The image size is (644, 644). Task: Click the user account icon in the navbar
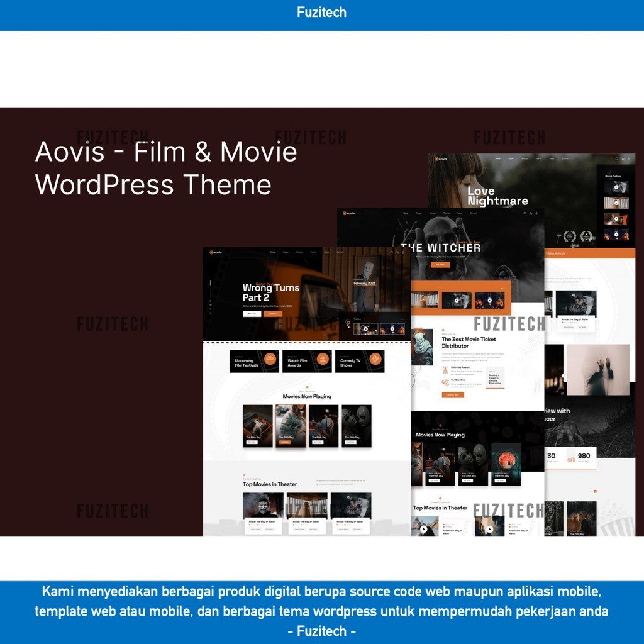tap(403, 252)
